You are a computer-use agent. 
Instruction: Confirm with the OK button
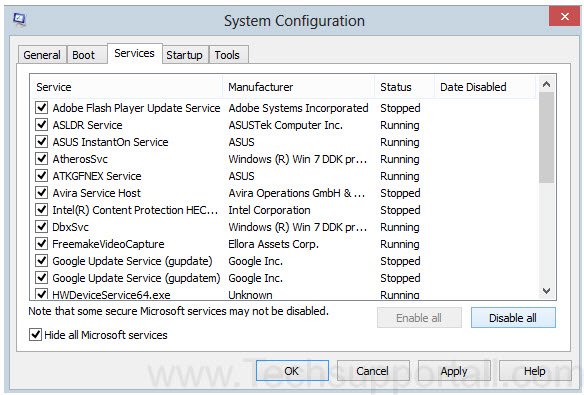point(292,371)
